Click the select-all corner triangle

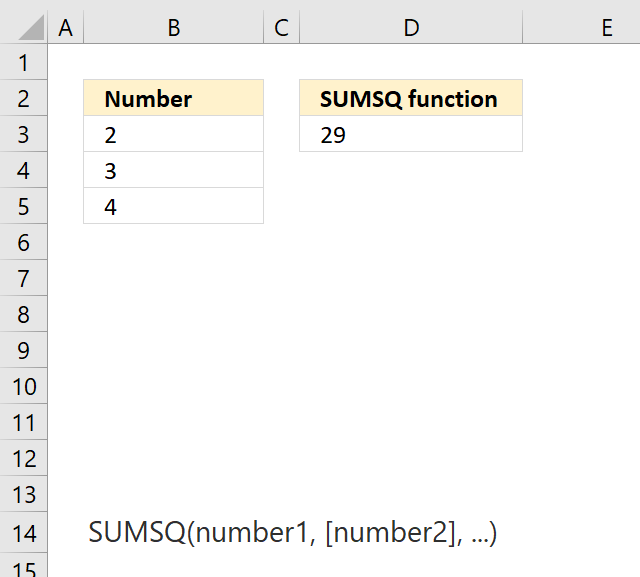click(31, 27)
